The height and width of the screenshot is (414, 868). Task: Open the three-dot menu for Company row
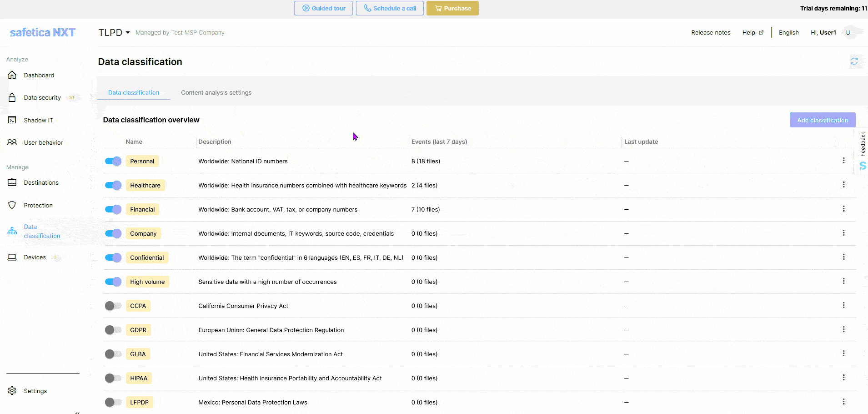click(x=844, y=233)
